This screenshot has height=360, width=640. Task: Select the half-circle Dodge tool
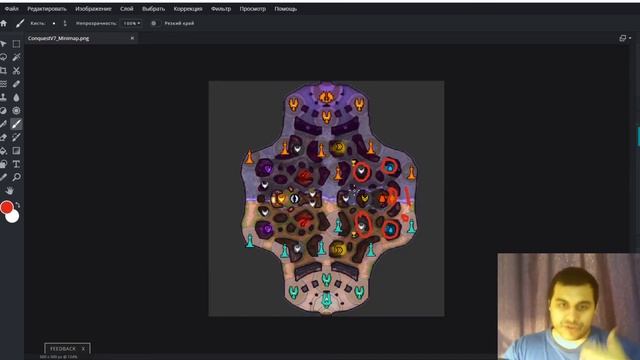click(x=4, y=111)
